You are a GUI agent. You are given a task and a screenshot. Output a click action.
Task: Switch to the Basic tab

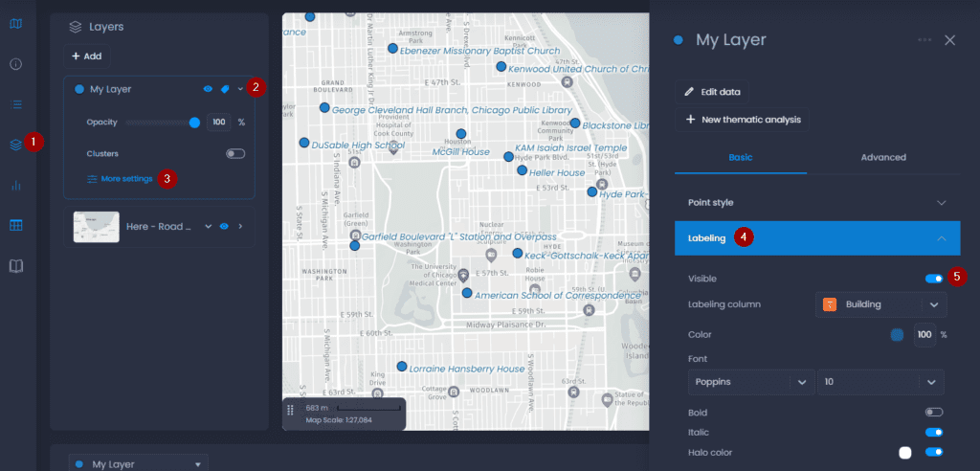point(741,157)
